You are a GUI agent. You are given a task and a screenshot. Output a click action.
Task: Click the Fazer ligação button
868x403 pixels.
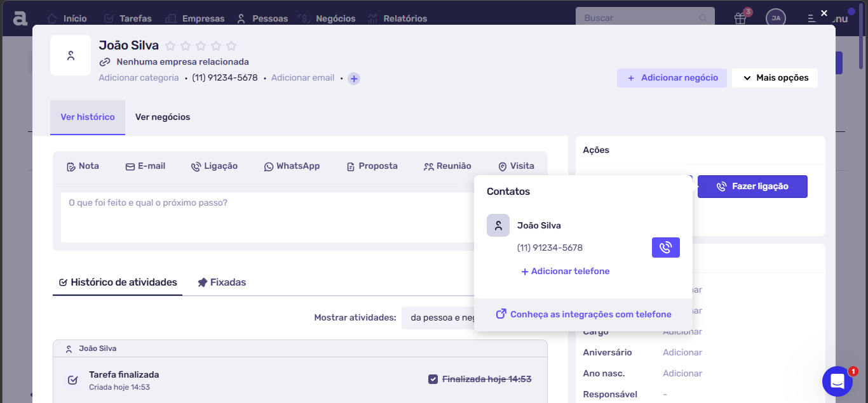coord(752,187)
